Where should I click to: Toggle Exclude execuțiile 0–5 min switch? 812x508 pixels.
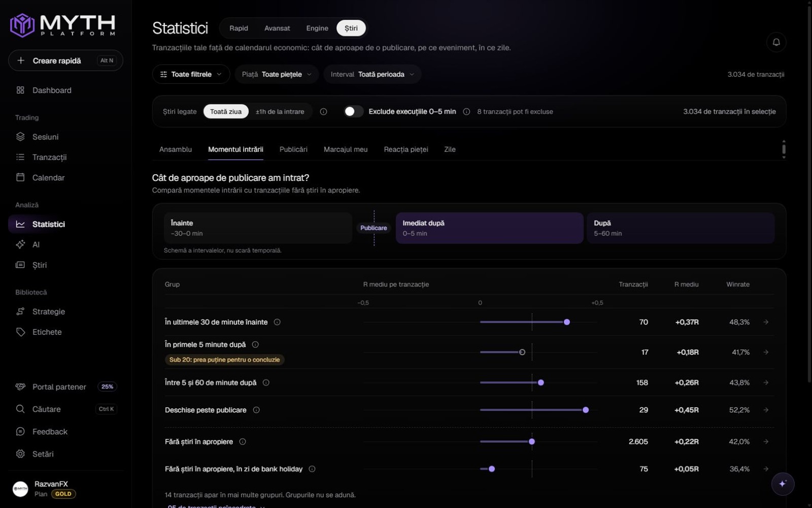coord(353,112)
